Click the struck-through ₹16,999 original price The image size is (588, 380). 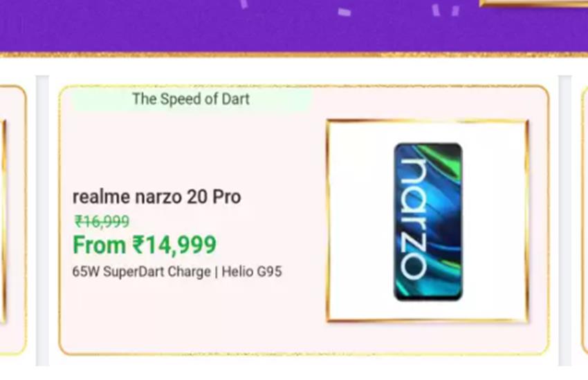point(102,221)
